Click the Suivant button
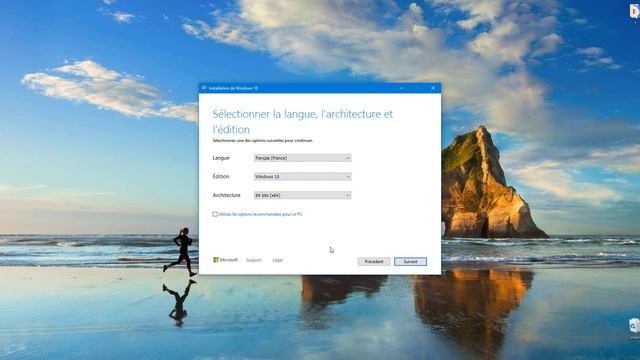 (x=410, y=262)
